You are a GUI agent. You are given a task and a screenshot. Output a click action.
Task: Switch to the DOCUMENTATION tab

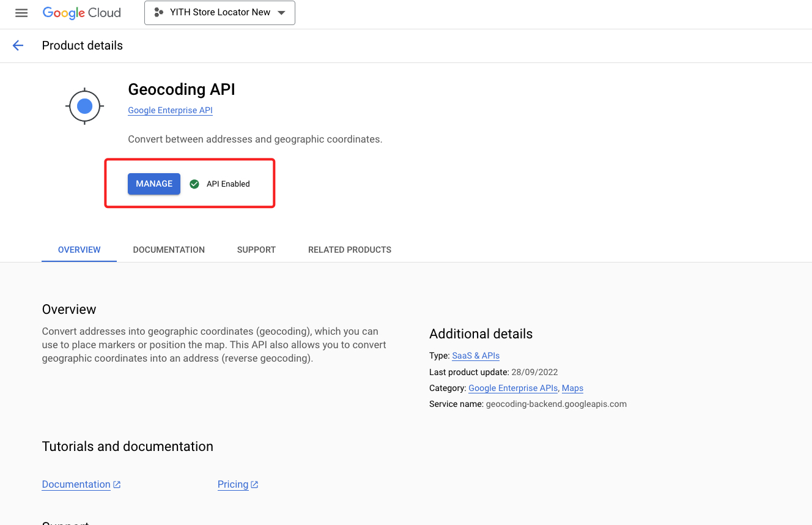click(169, 250)
